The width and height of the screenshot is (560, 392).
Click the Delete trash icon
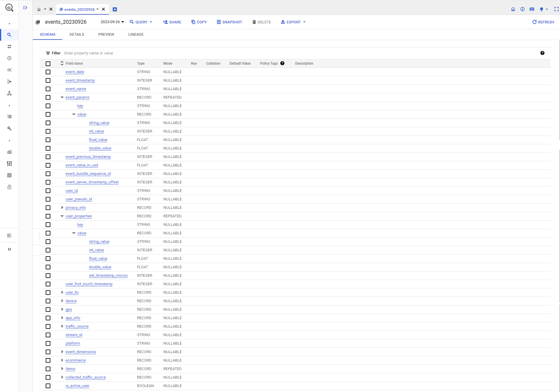254,22
